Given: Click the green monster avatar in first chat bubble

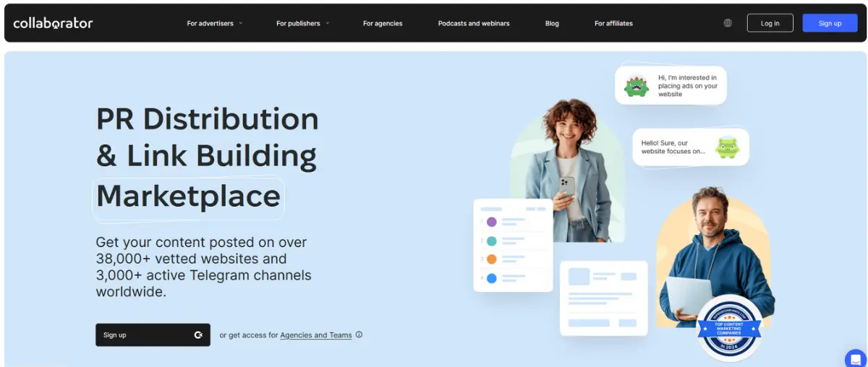Looking at the screenshot, I should tap(637, 86).
